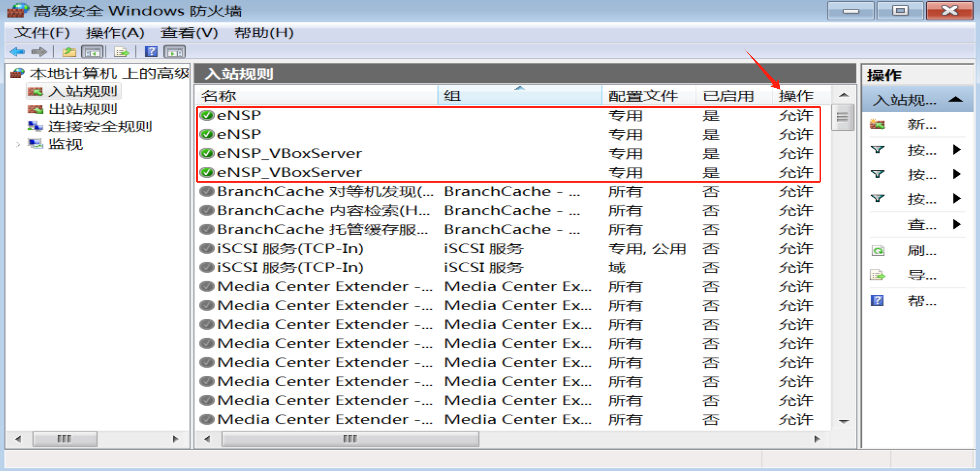Image resolution: width=980 pixels, height=471 pixels.
Task: Click the rule list horizontal scrollbar thumb
Action: (x=350, y=439)
